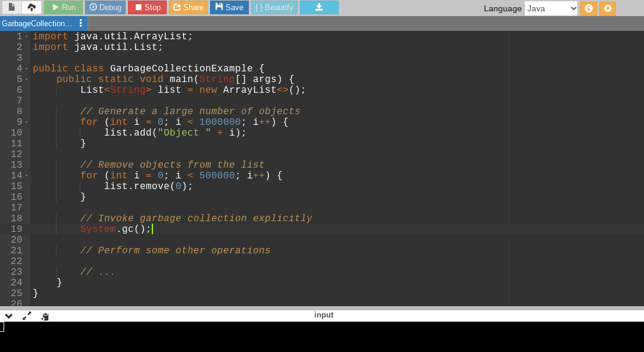Beautify the code using the {} icon
The height and width of the screenshot is (352, 644).
point(274,8)
